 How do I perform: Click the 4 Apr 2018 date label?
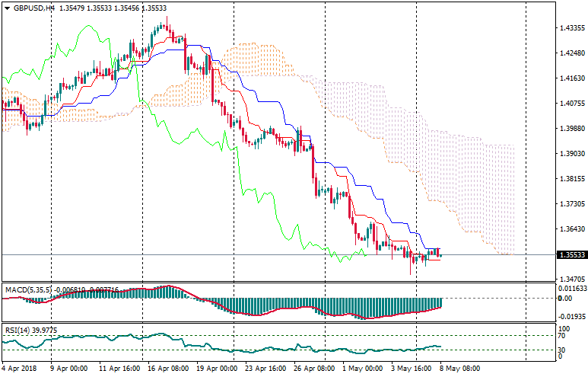(20, 367)
